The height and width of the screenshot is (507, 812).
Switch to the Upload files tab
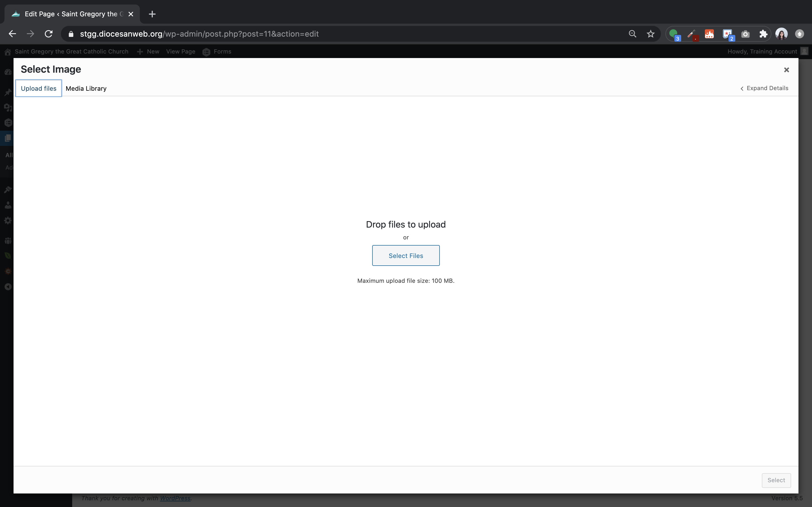click(x=39, y=88)
